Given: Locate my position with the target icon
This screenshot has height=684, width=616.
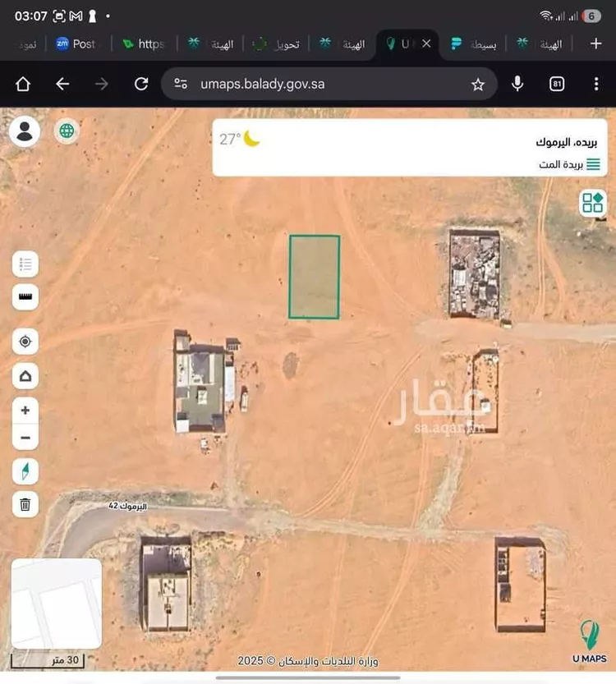Looking at the screenshot, I should click(x=25, y=342).
